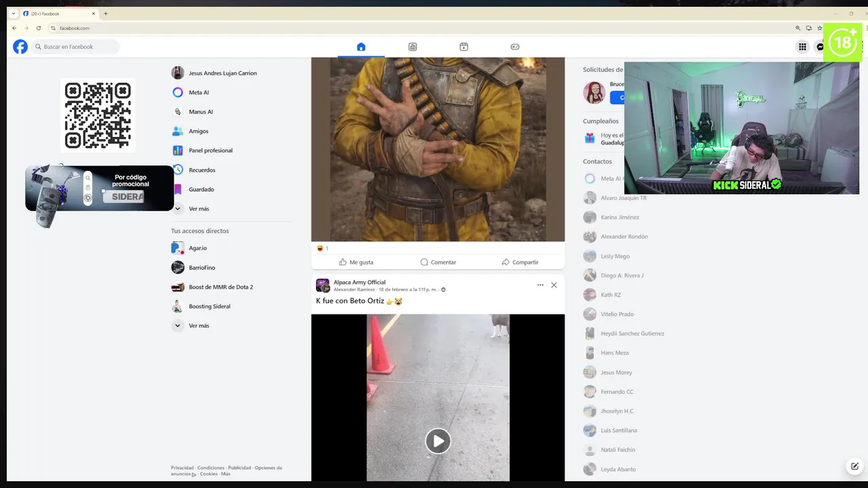Open the Gaming controller tab icon
868x488 pixels.
515,47
